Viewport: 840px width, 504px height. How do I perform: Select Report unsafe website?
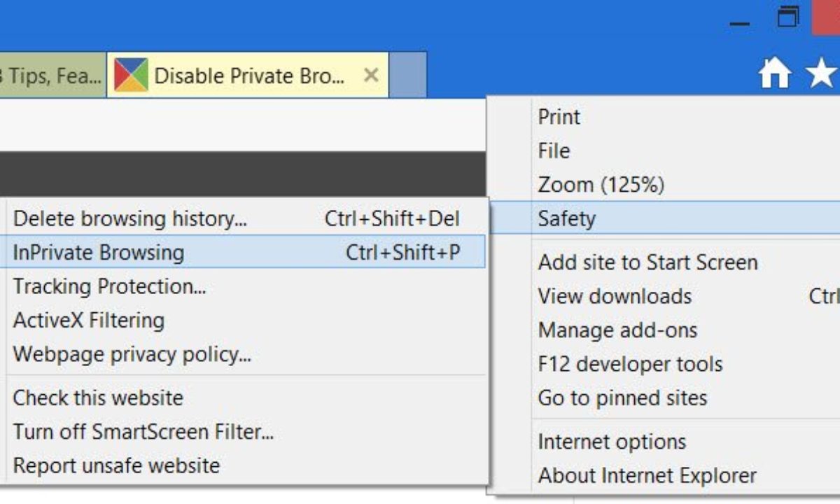[x=116, y=465]
